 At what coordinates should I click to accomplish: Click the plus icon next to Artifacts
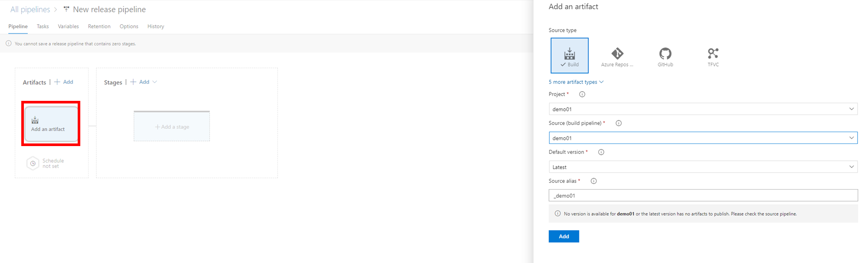click(x=57, y=82)
